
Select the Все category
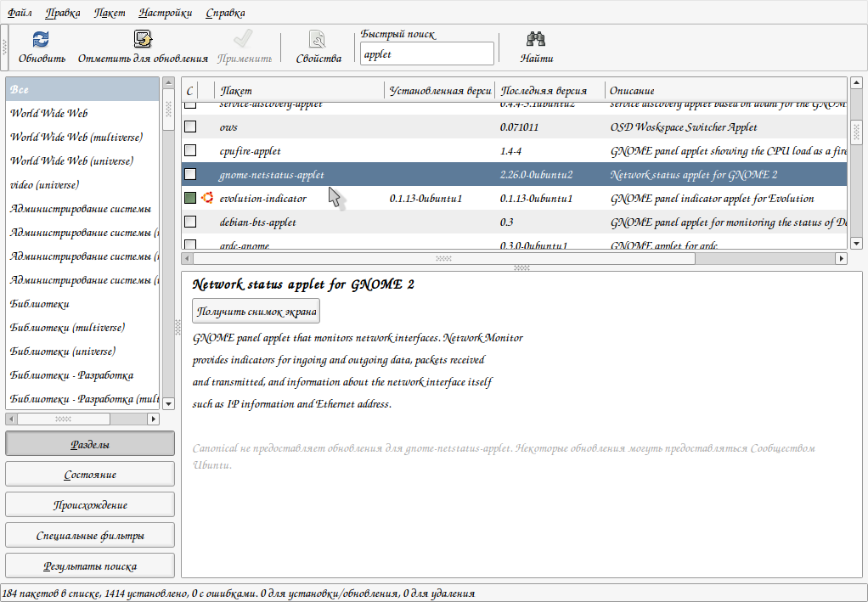coord(82,90)
